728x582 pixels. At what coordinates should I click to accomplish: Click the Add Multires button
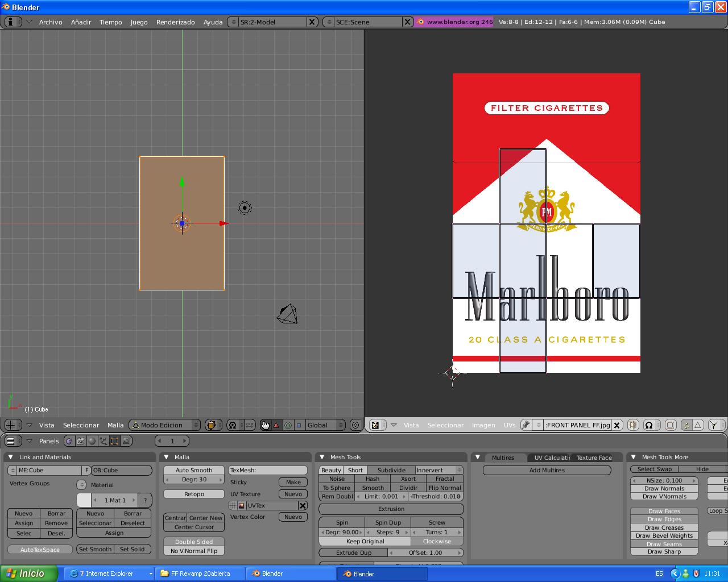[x=547, y=470]
